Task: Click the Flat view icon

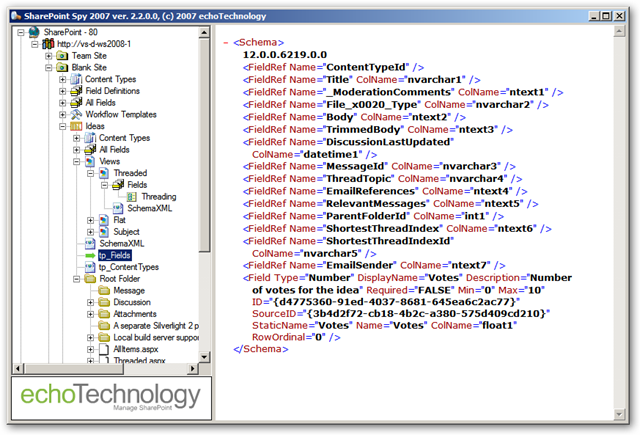Action: (x=104, y=220)
